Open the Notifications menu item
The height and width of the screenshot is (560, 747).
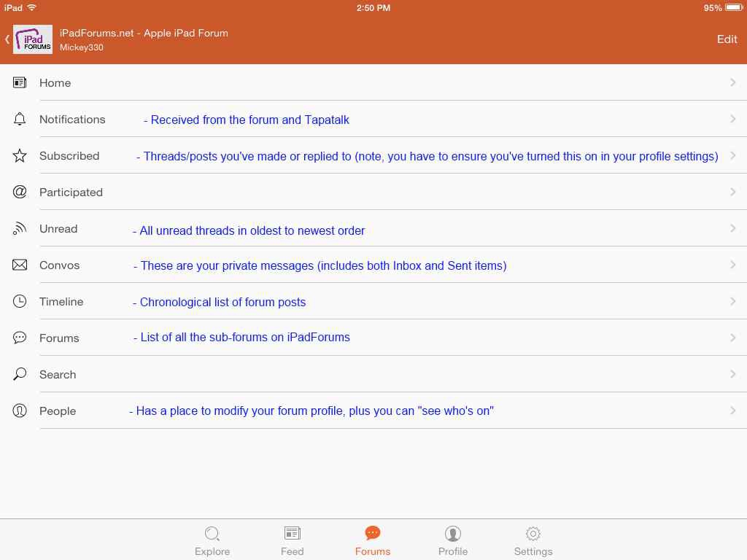coord(373,119)
